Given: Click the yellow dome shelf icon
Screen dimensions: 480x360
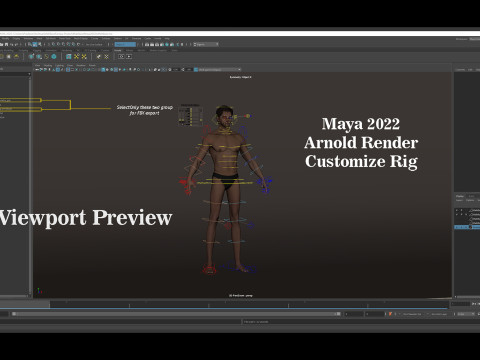Looking at the screenshot, I should 16,56.
